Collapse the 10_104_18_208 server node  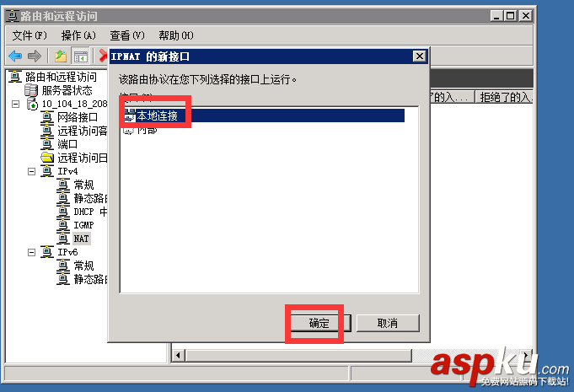(15, 104)
